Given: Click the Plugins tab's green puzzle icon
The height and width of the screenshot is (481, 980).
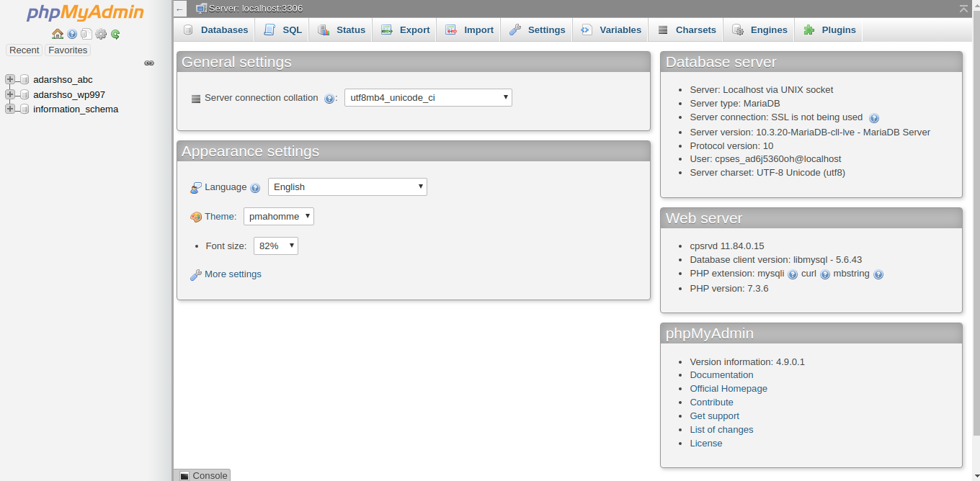Looking at the screenshot, I should point(808,30).
